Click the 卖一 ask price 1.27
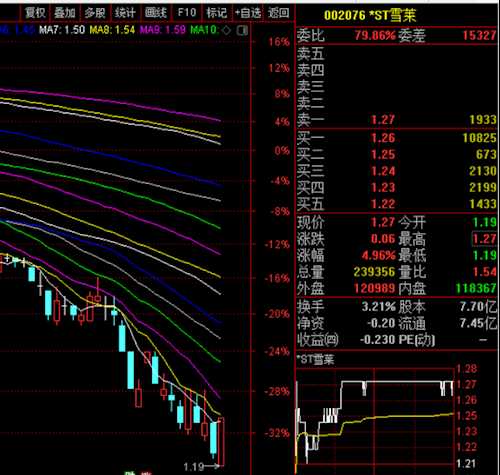The width and height of the screenshot is (500, 475). pos(383,120)
